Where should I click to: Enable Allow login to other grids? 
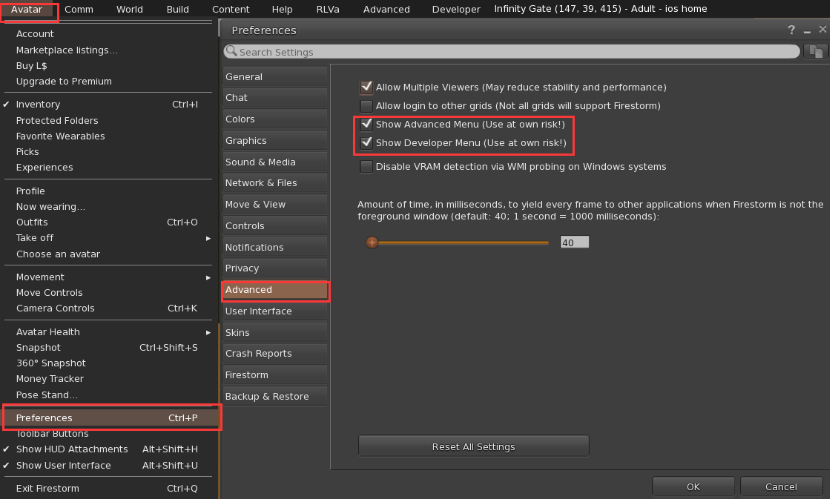click(366, 106)
